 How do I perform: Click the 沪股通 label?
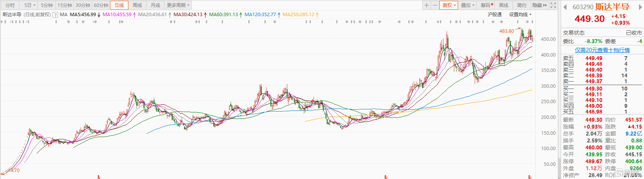pos(494,15)
